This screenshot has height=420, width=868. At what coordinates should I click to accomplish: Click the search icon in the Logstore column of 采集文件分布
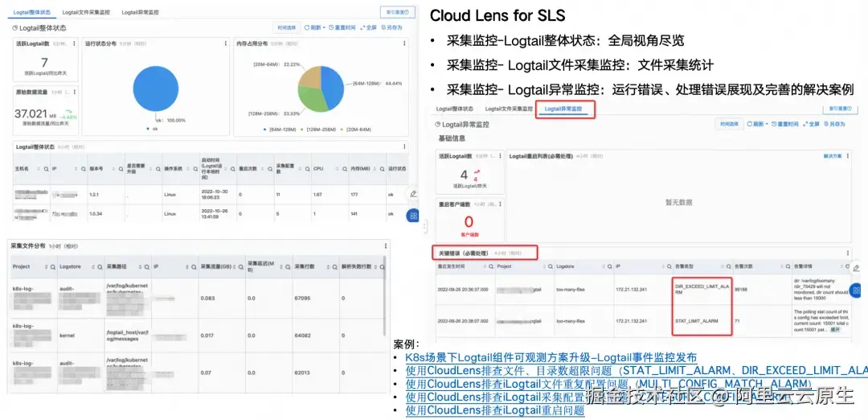pyautogui.click(x=100, y=267)
